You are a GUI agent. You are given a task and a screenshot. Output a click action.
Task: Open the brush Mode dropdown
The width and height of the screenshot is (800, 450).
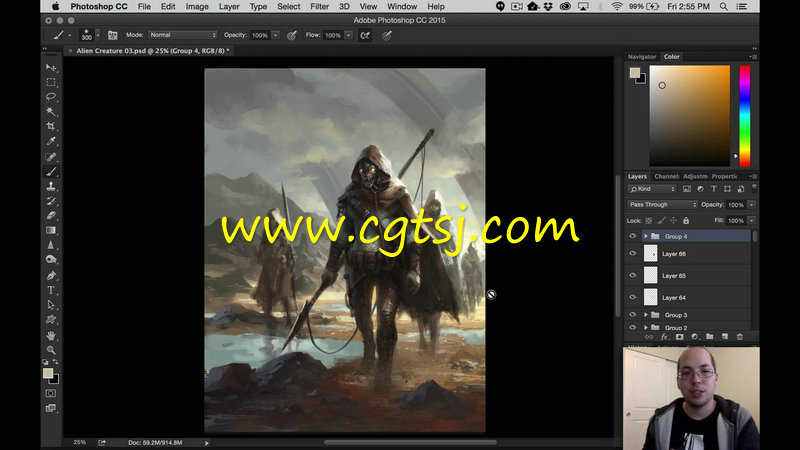pos(183,35)
